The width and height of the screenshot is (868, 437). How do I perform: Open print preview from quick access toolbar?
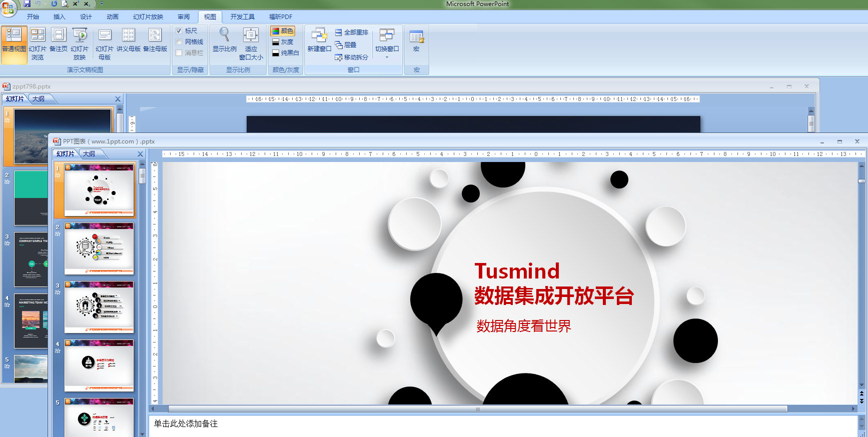[65, 3]
